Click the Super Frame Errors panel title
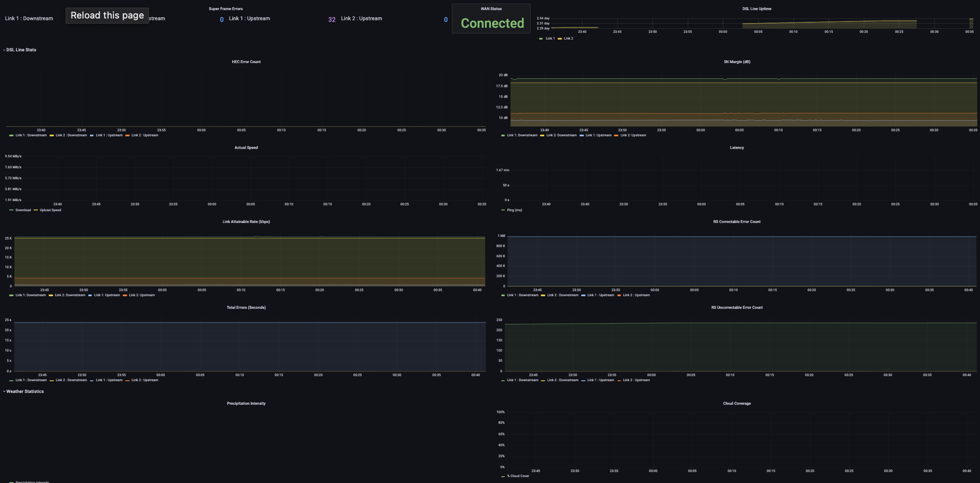 click(225, 9)
